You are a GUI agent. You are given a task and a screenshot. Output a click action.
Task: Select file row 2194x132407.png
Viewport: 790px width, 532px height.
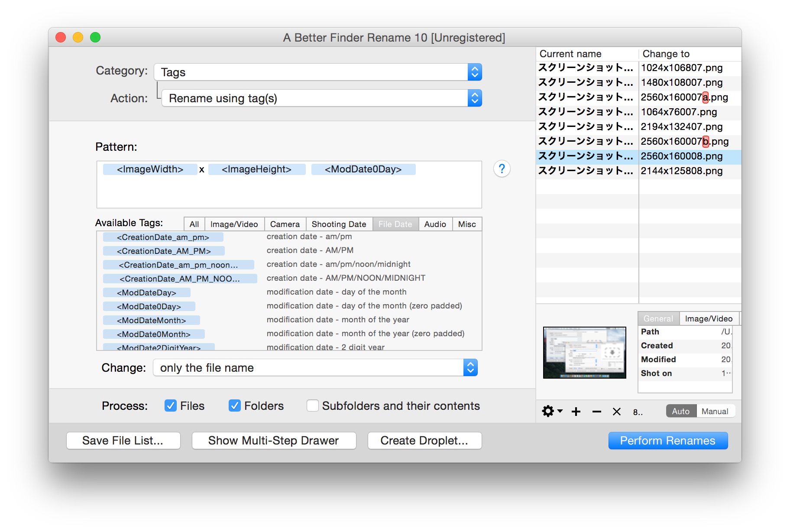coord(639,127)
